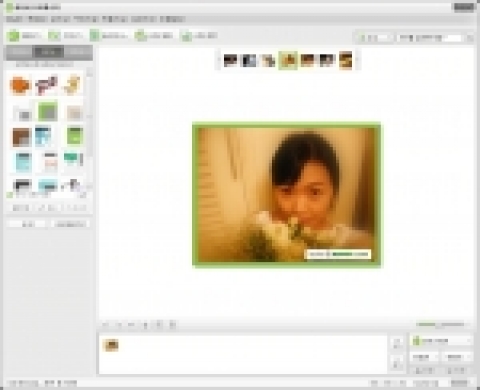
Task: Toggle the small green checkbox below template grid
Action: [x=10, y=195]
